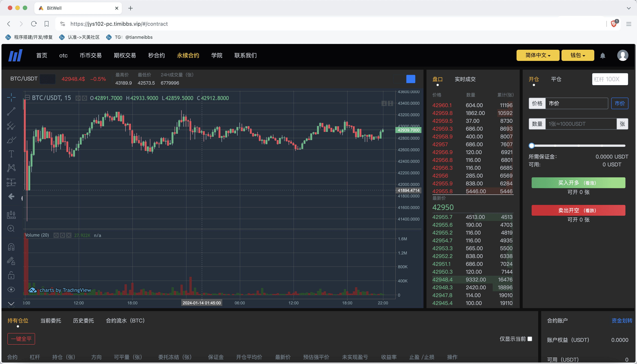Open the user avatar profile
Screen dimensions: 637x364
622,55
